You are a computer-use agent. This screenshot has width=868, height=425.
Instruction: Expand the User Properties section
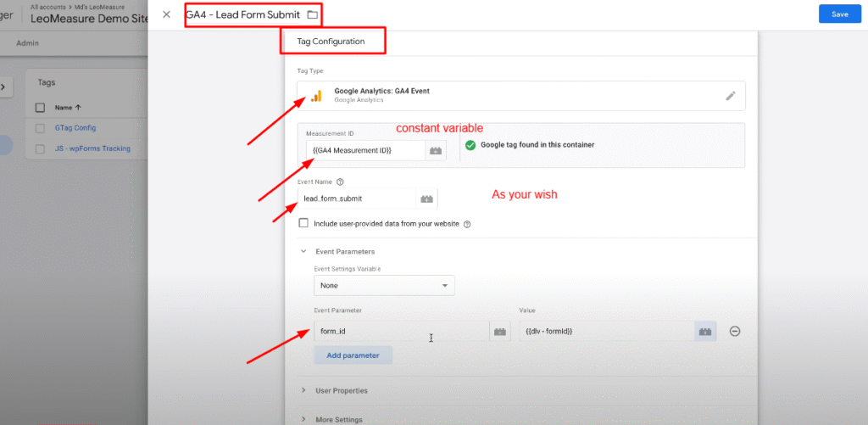[x=303, y=391]
